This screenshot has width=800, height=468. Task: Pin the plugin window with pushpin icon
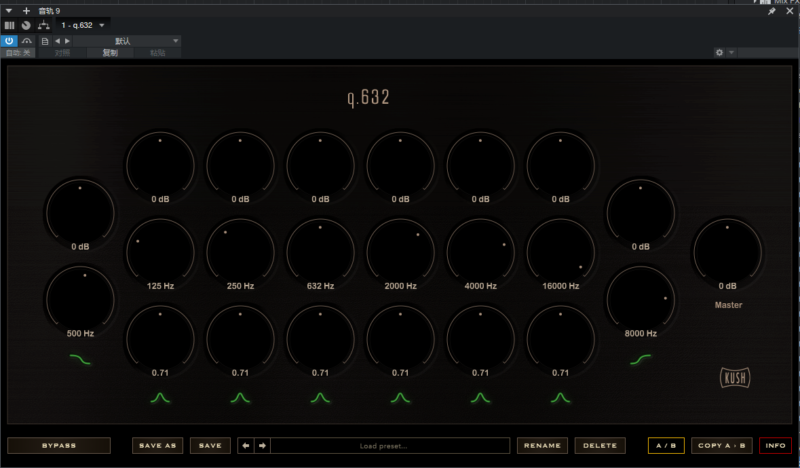coord(771,10)
